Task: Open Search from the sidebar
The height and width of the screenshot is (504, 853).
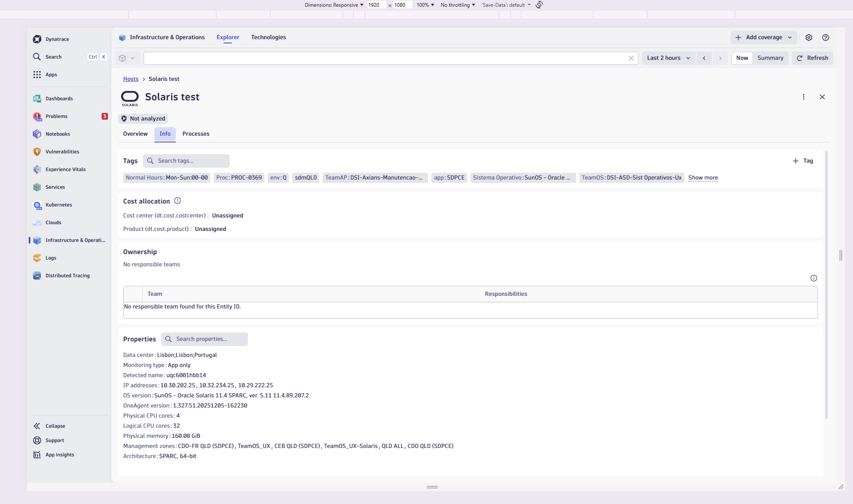Action: [x=54, y=56]
